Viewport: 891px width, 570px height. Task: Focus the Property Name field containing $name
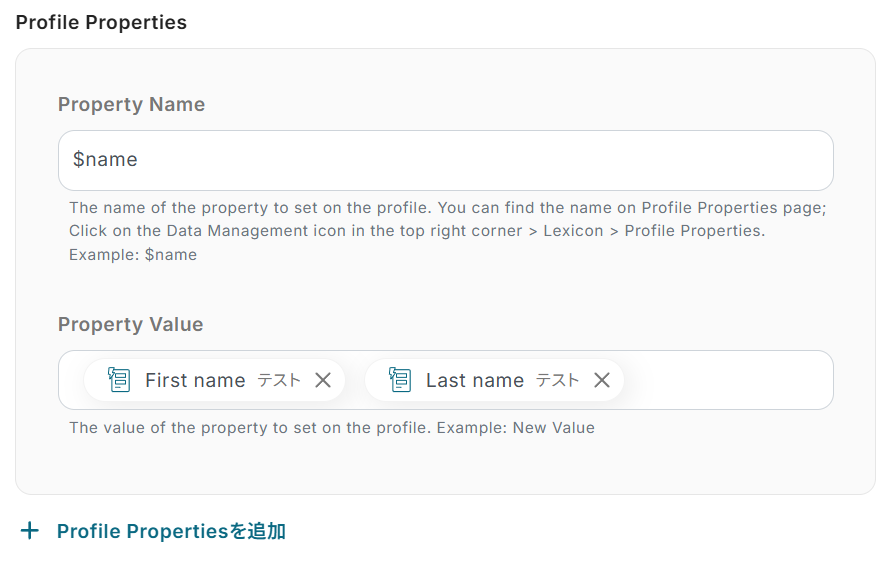pos(445,160)
